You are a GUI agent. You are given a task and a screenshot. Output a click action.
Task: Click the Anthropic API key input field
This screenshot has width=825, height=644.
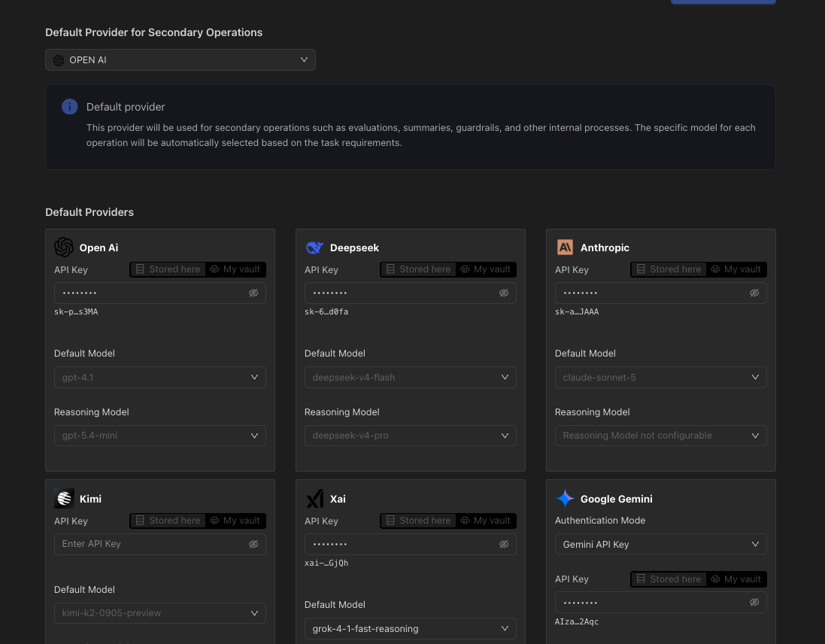coord(661,293)
